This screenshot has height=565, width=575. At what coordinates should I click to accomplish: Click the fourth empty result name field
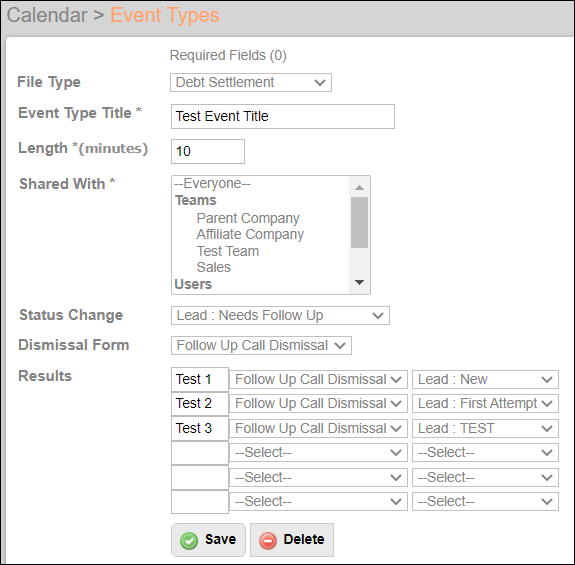[x=200, y=453]
